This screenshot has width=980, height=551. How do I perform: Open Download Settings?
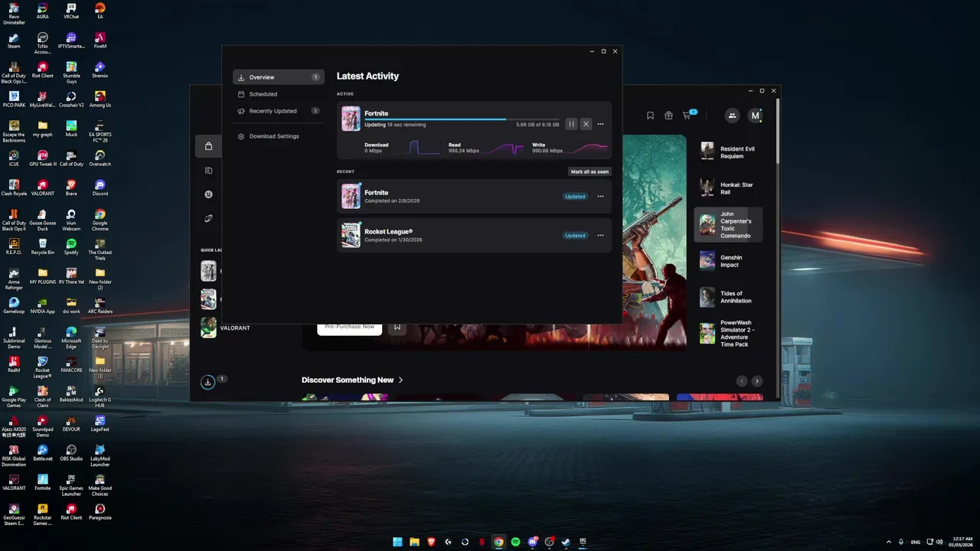[x=279, y=136]
